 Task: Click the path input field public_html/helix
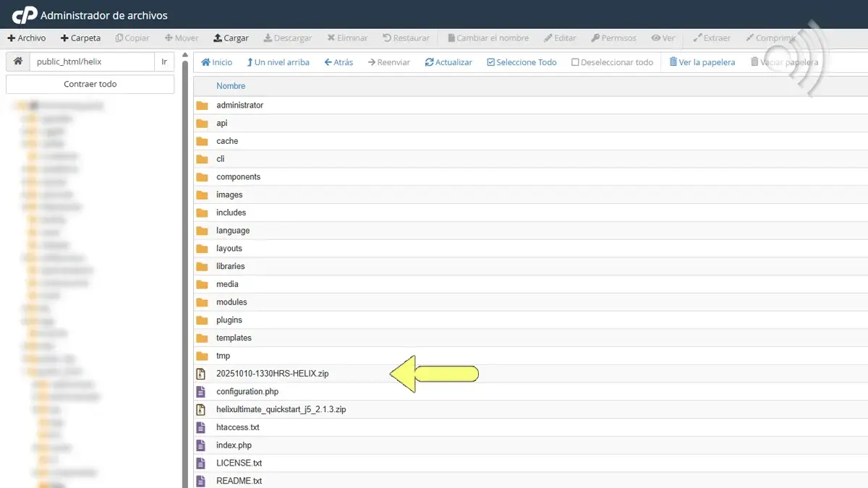tap(92, 62)
